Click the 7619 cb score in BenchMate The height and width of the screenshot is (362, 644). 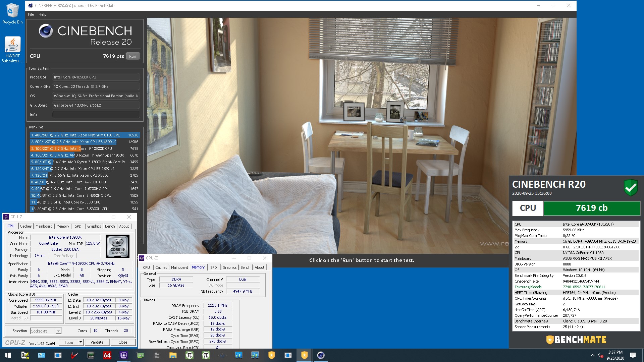pos(592,208)
